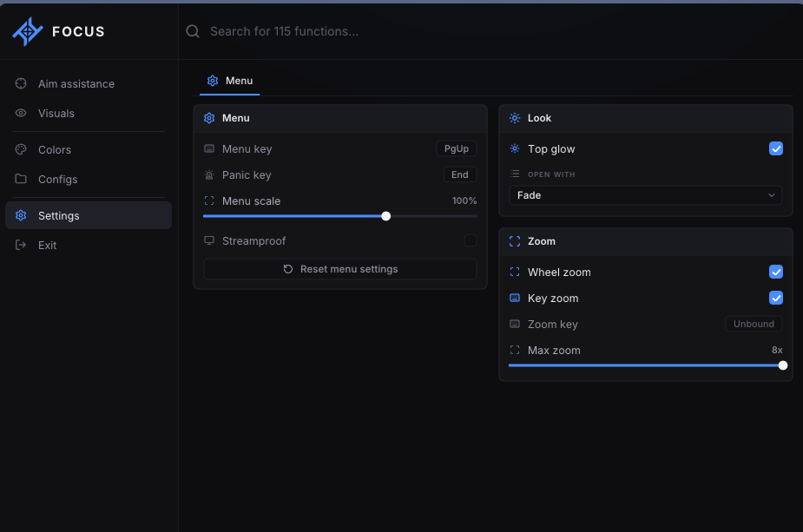Click the search magnifier icon
Image resolution: width=803 pixels, height=532 pixels.
click(x=193, y=31)
